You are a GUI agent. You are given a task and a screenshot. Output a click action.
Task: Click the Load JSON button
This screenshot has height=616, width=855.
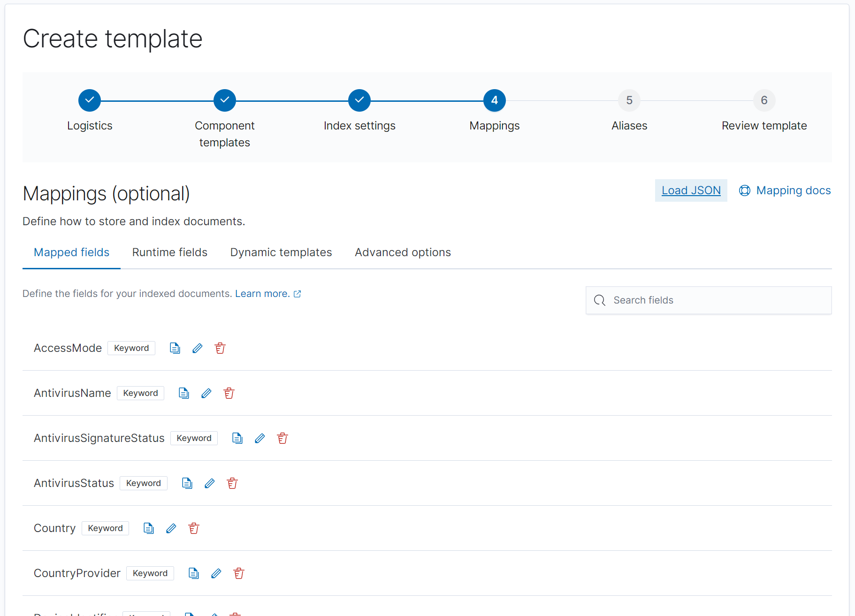click(691, 190)
